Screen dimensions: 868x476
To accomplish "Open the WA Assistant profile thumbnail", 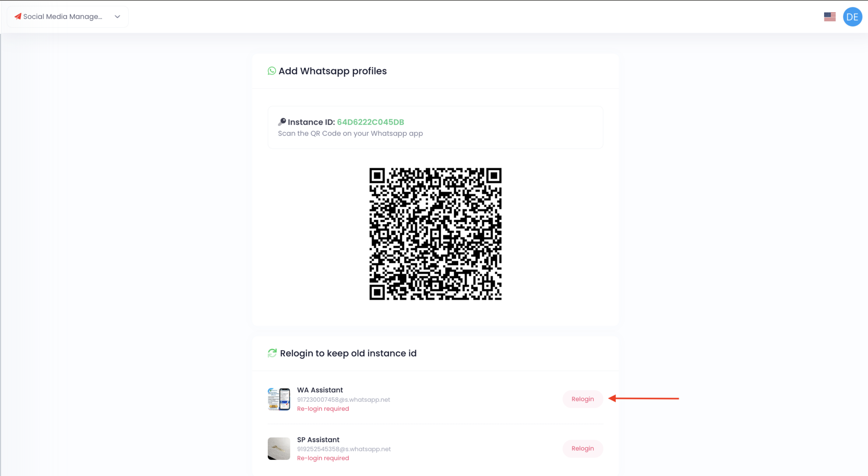I will point(279,399).
